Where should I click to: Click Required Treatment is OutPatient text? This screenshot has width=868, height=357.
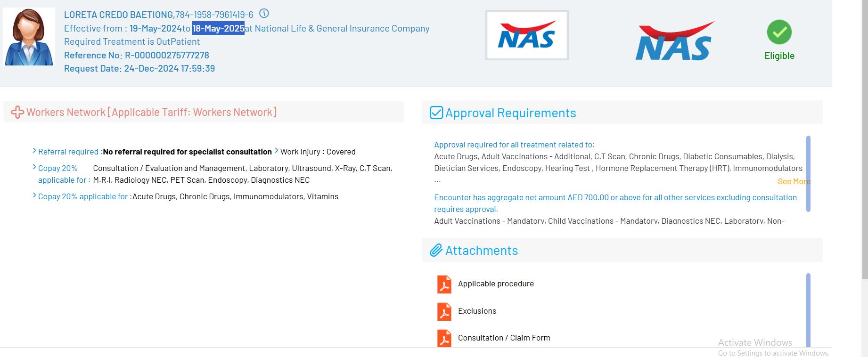(x=132, y=41)
